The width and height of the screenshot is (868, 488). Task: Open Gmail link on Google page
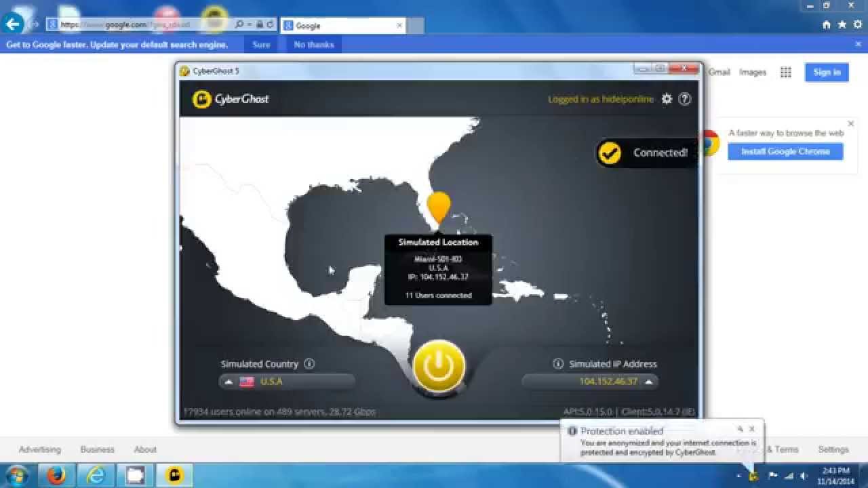click(719, 72)
